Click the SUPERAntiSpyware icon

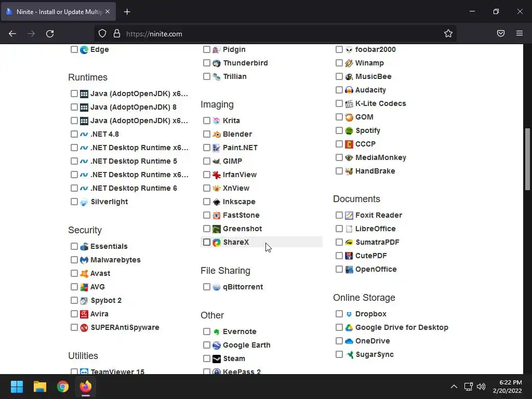(x=84, y=328)
